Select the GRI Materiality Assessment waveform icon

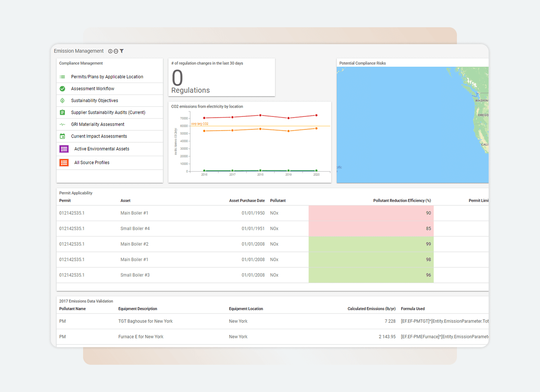(64, 124)
